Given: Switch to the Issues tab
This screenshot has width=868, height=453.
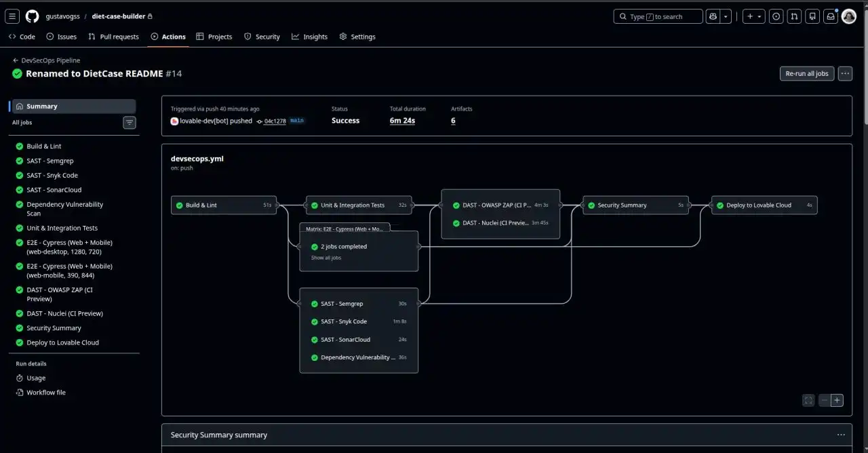Looking at the screenshot, I should [62, 37].
